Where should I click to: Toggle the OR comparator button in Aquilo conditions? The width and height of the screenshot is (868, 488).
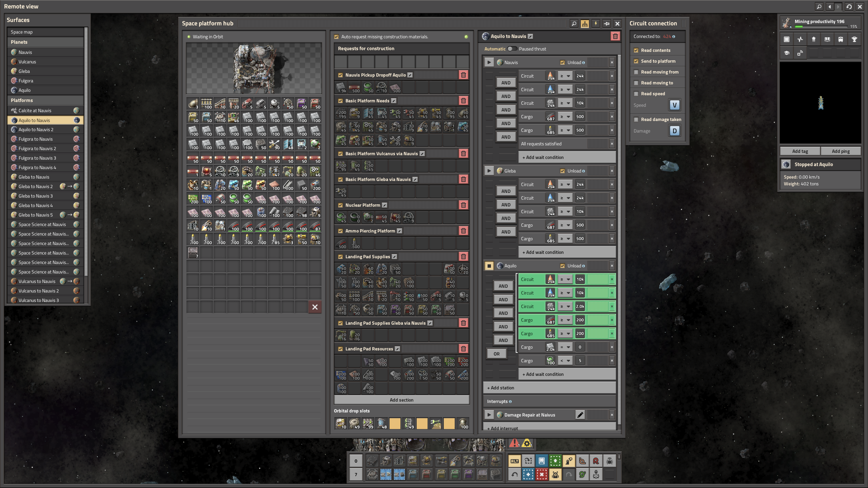tap(496, 354)
